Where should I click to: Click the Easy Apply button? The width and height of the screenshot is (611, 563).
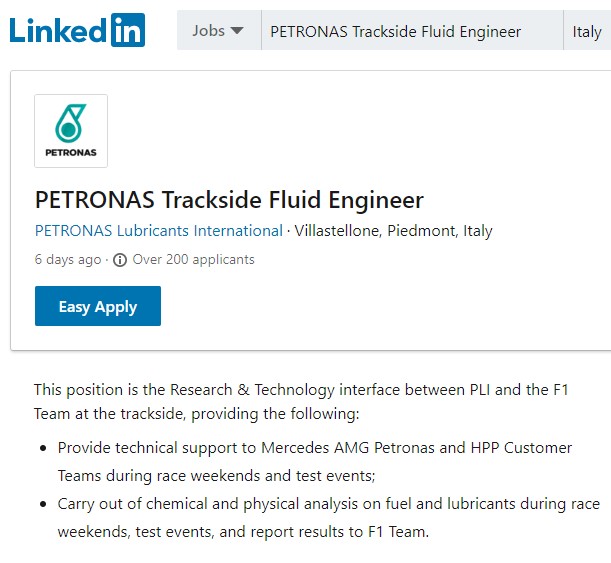click(98, 306)
